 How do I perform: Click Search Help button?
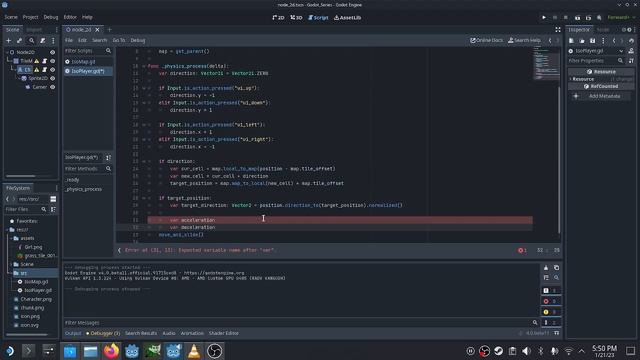point(524,40)
